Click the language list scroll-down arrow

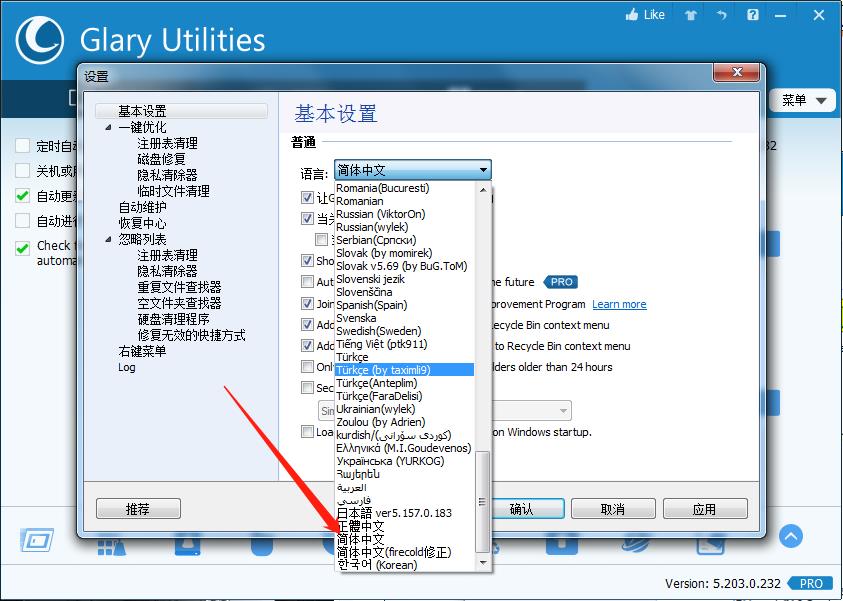[x=483, y=562]
